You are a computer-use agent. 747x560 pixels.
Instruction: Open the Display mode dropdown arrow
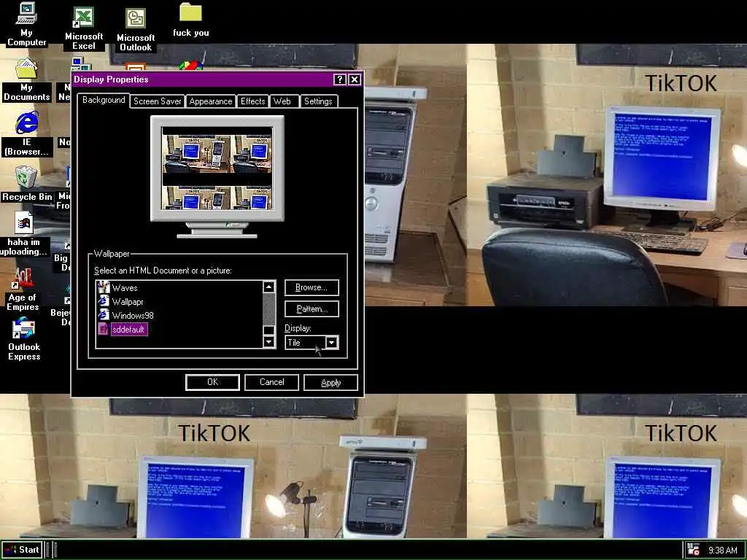[331, 343]
